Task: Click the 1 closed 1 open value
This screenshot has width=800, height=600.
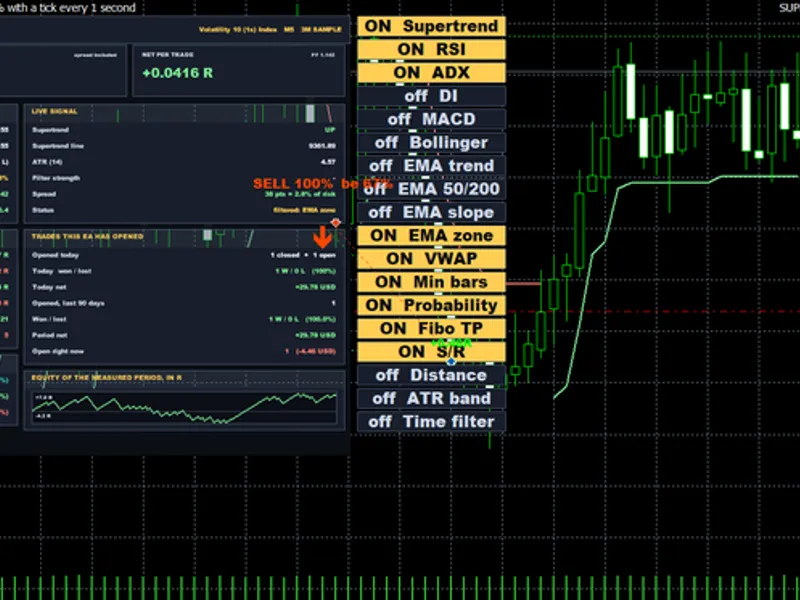Action: coord(303,255)
